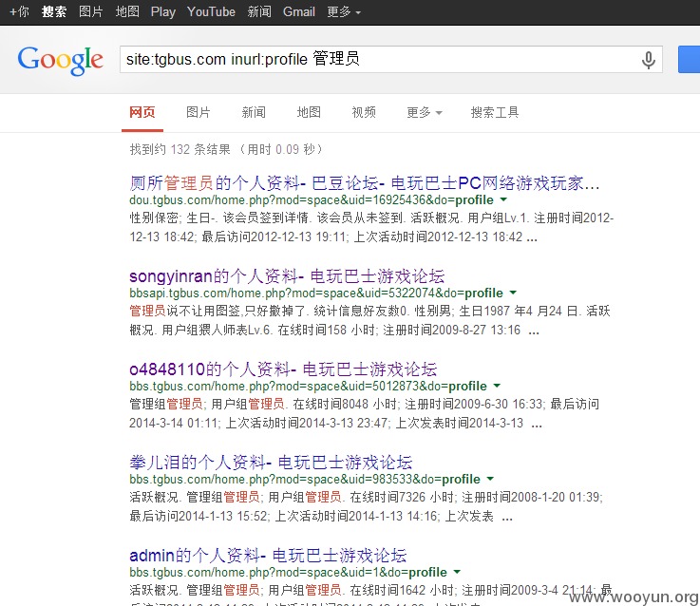The height and width of the screenshot is (606, 700).
Task: Switch to the 图片 results tab
Action: coord(198,112)
